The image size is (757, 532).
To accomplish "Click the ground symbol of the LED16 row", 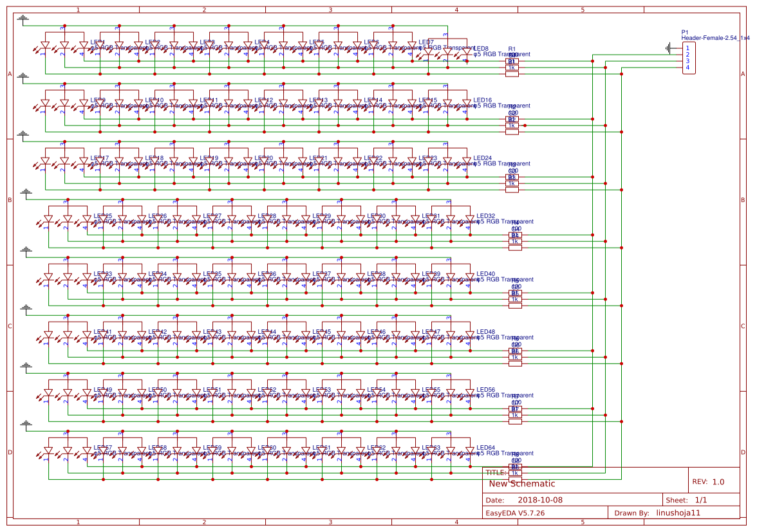I will pos(23,76).
